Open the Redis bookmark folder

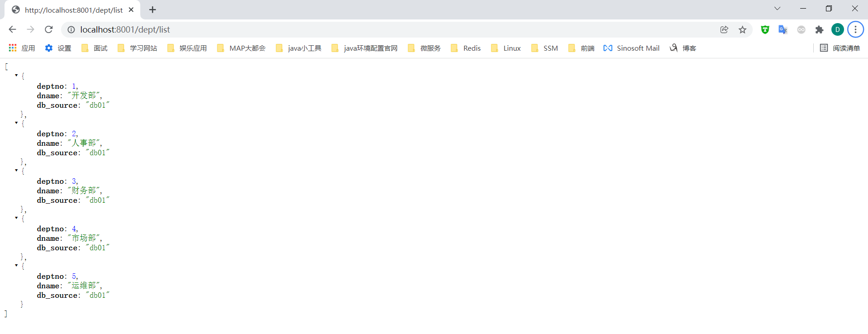[x=466, y=48]
